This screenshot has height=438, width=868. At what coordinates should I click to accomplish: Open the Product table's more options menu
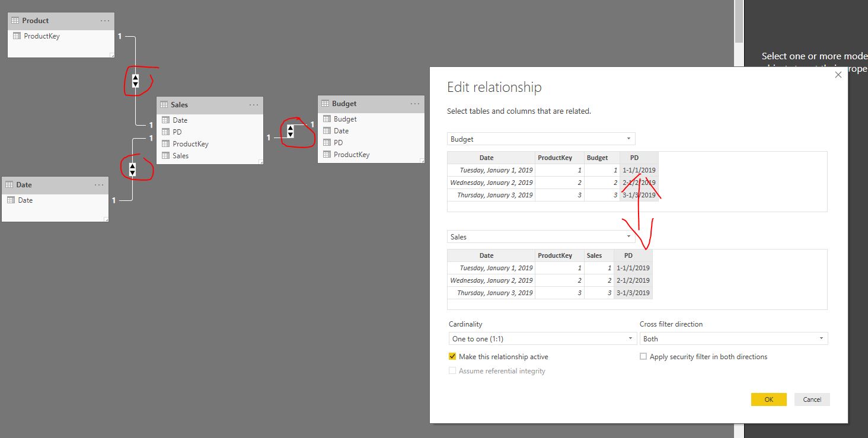(x=105, y=21)
